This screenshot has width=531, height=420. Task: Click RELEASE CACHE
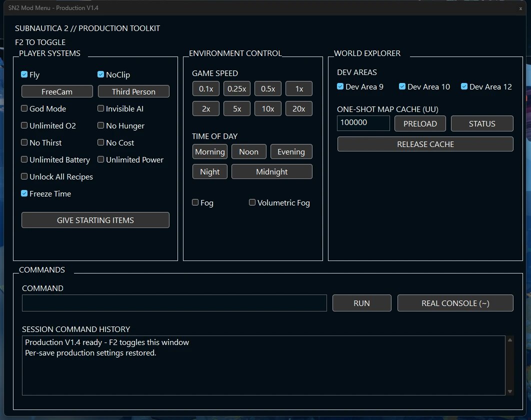(x=425, y=144)
